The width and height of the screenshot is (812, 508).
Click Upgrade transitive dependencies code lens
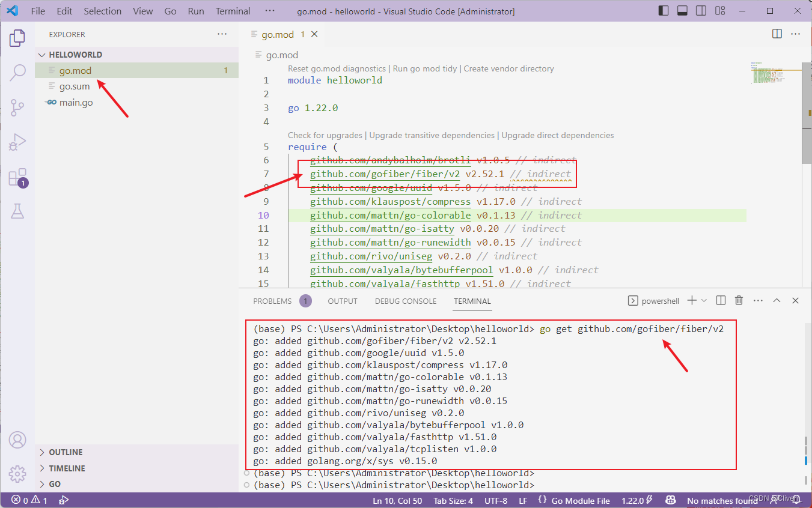coord(432,135)
